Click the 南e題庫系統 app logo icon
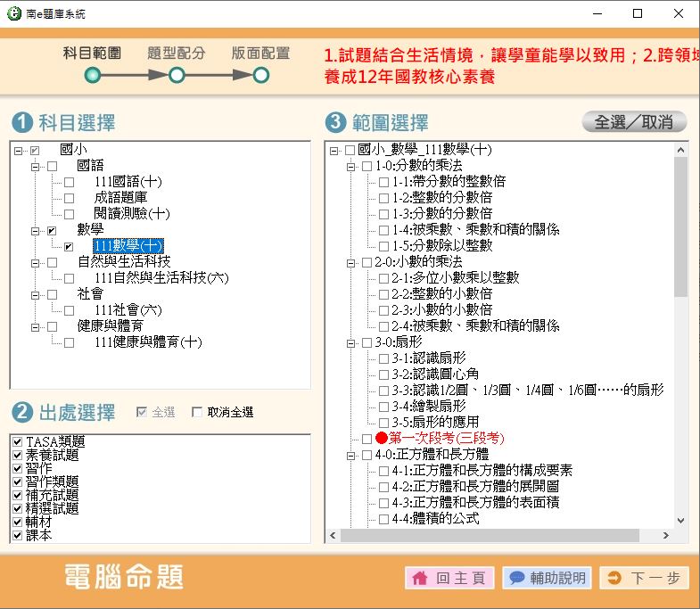The width and height of the screenshot is (700, 609). 14,13
